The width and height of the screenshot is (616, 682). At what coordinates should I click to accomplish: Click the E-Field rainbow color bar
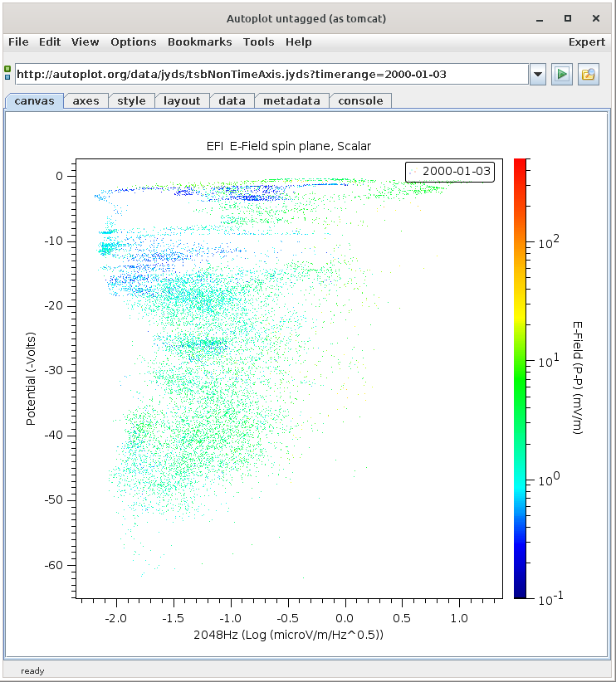(521, 378)
